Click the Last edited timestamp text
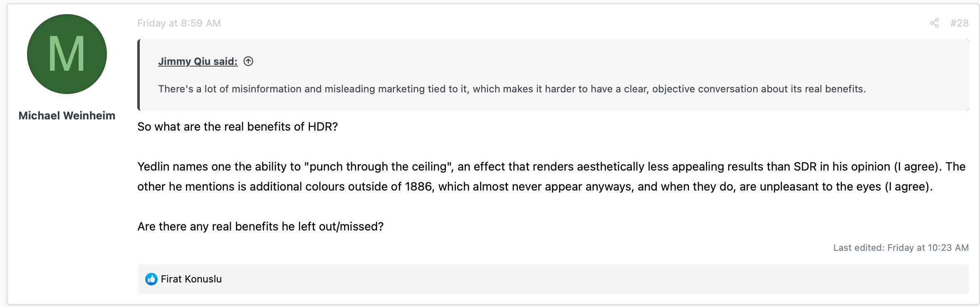Image resolution: width=980 pixels, height=307 pixels. [901, 248]
